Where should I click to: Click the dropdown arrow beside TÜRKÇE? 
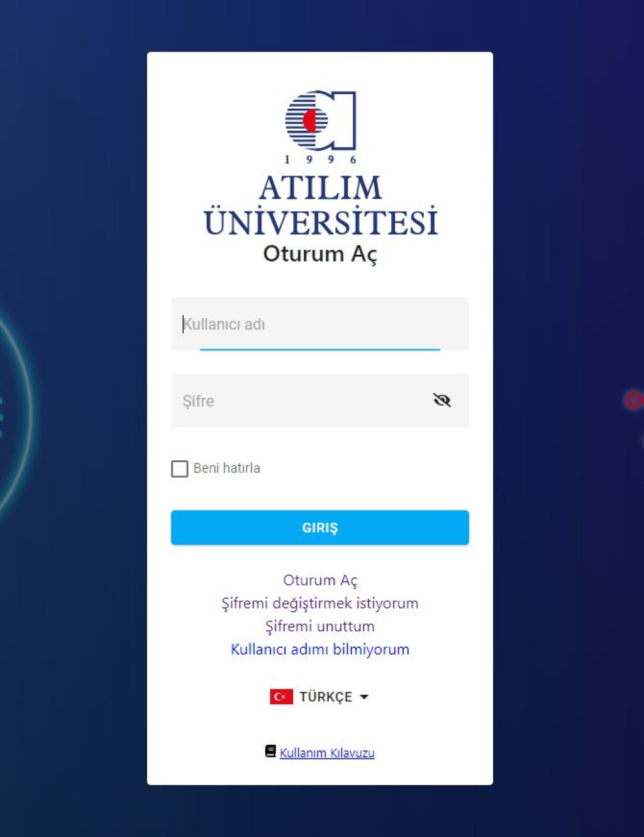(364, 697)
